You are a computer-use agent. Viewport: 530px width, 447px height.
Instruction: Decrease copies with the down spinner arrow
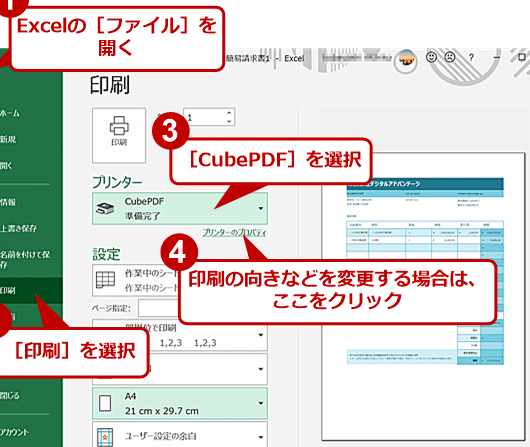pos(229,121)
